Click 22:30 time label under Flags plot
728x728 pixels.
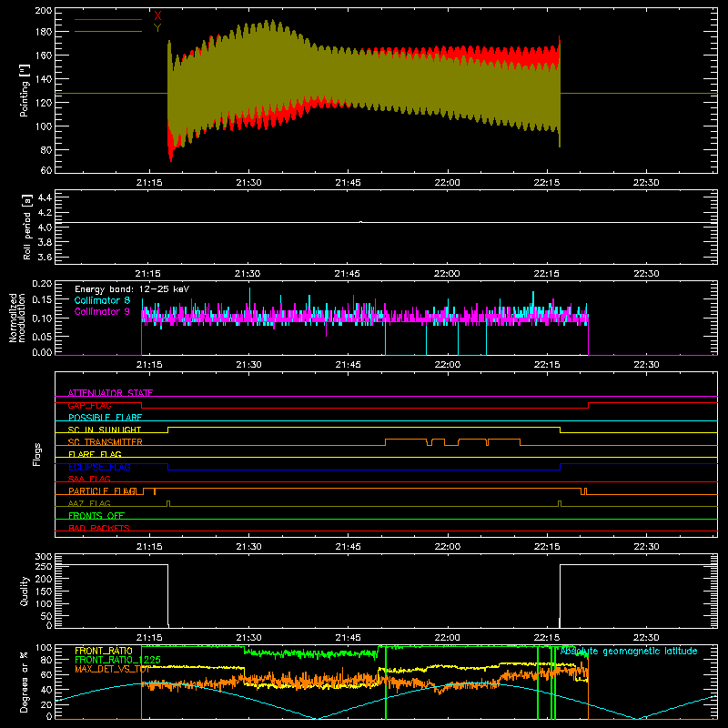pos(646,547)
